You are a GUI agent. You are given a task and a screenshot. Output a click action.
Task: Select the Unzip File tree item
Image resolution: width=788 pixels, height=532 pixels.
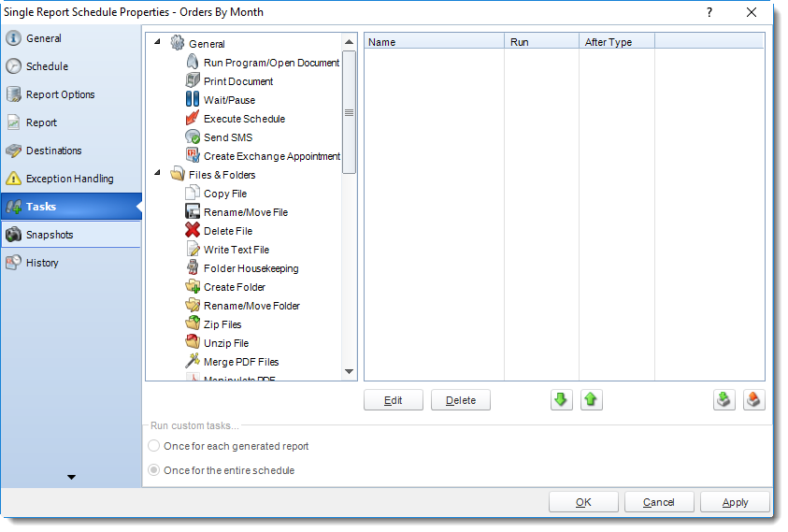pos(226,343)
